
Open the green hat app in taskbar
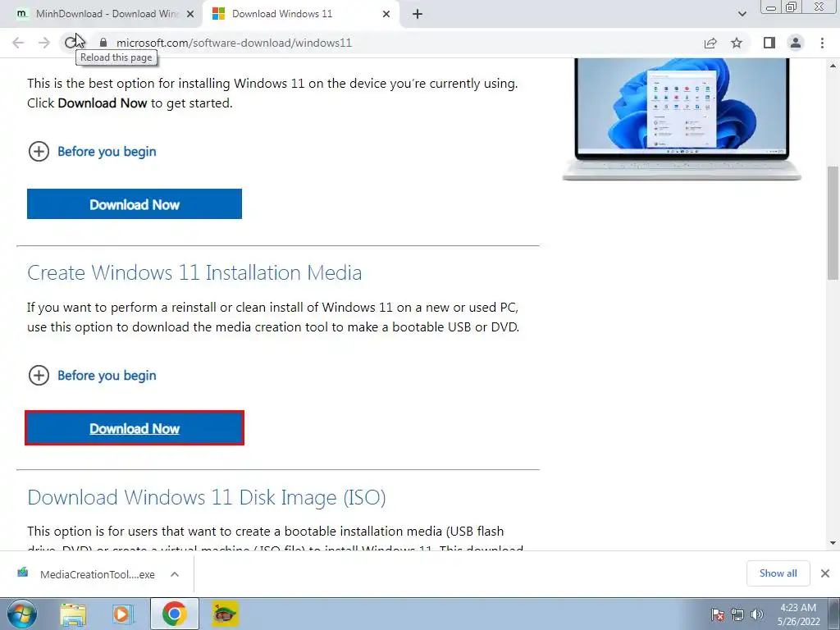[225, 614]
